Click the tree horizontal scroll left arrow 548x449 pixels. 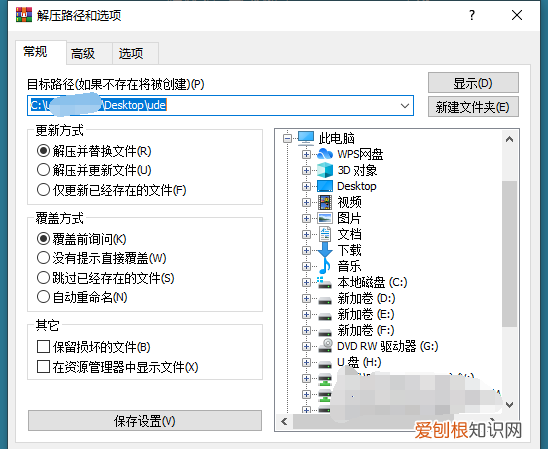pyautogui.click(x=284, y=422)
